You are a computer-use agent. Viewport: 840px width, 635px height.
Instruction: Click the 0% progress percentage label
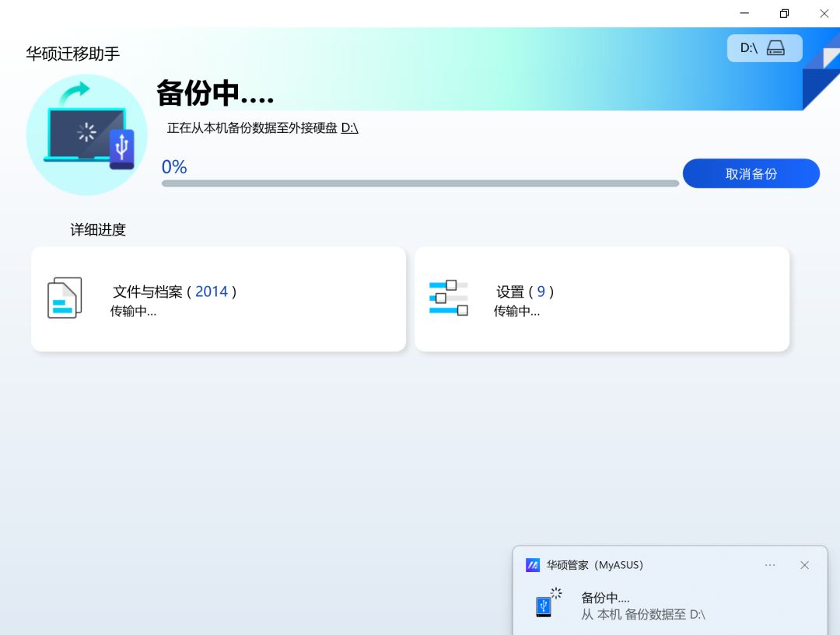coord(173,166)
